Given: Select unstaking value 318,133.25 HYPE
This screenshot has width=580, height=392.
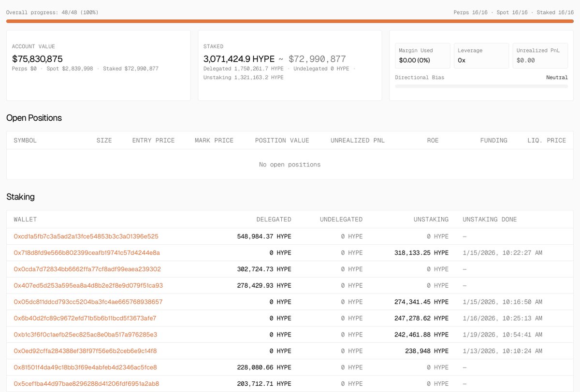Looking at the screenshot, I should point(421,253).
